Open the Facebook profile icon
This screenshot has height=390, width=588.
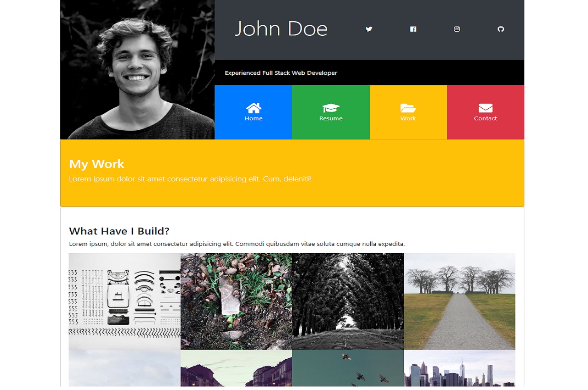coord(413,29)
